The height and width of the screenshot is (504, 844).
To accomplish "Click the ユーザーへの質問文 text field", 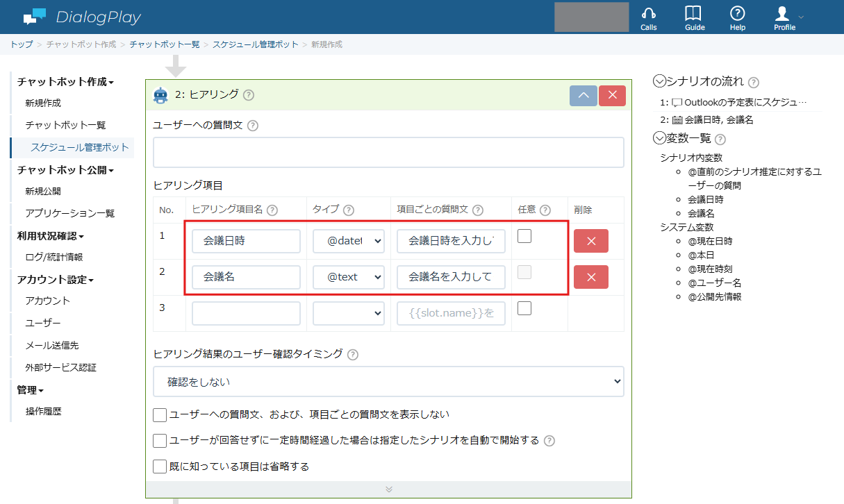I will pos(388,153).
